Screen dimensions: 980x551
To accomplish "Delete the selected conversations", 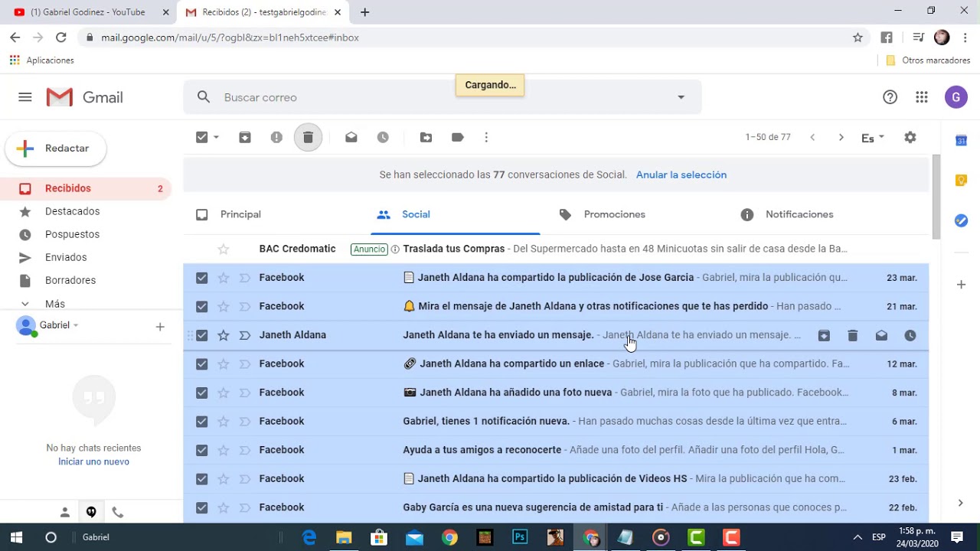I will [308, 137].
